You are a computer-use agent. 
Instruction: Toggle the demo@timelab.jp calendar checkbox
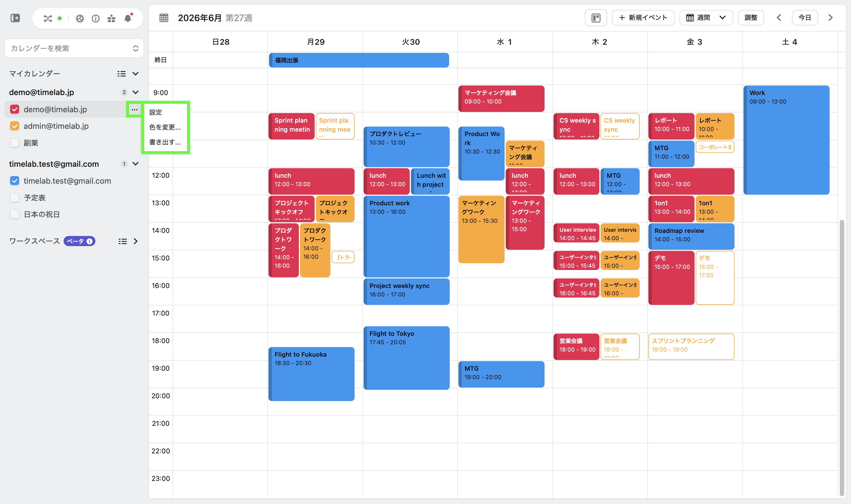coord(15,109)
